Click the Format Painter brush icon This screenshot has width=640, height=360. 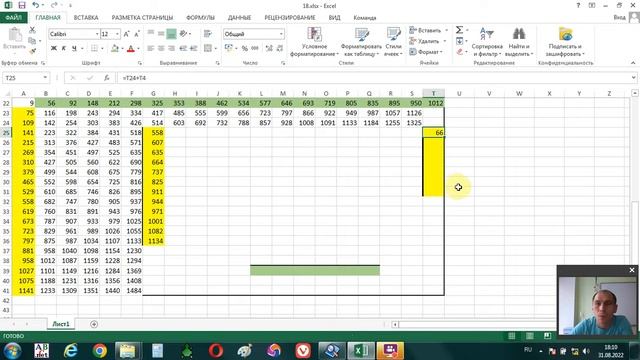point(32,51)
